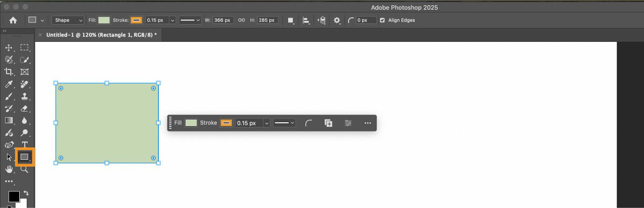
Task: Open the Shape tool mode dropdown
Action: tap(68, 20)
